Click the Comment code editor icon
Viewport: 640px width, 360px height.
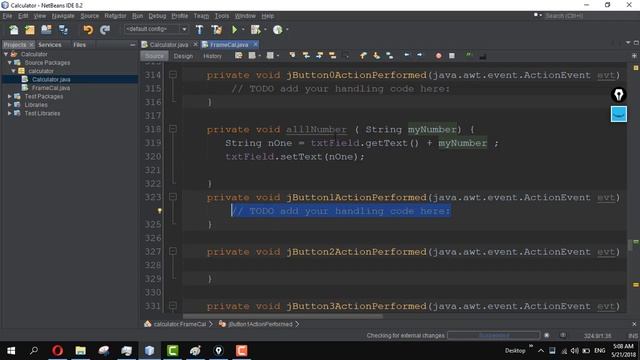[x=469, y=55]
